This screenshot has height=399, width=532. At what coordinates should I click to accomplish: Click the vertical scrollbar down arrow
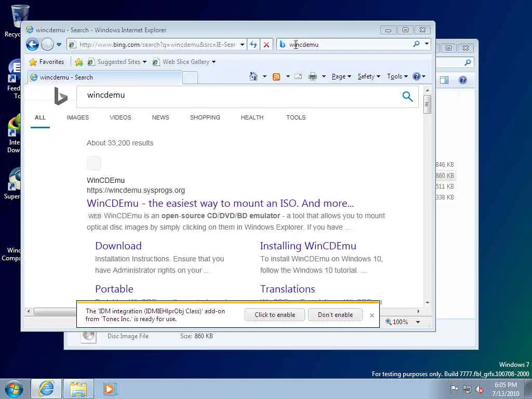(x=428, y=302)
